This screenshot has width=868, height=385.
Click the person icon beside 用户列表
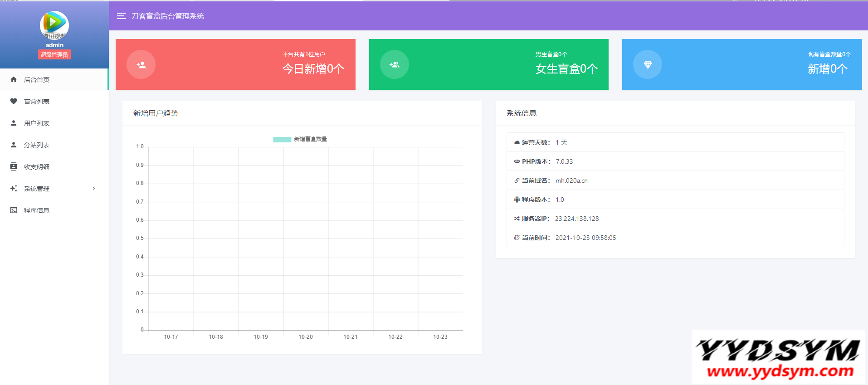point(14,123)
